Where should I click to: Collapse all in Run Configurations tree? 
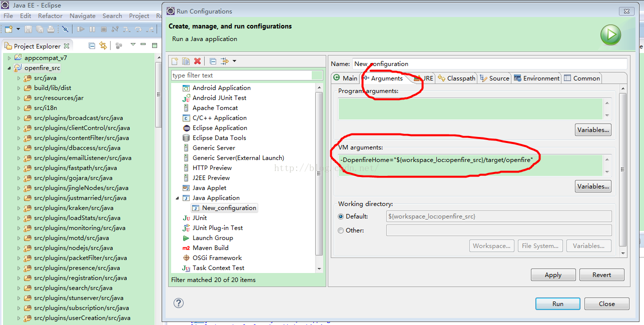[x=213, y=61]
